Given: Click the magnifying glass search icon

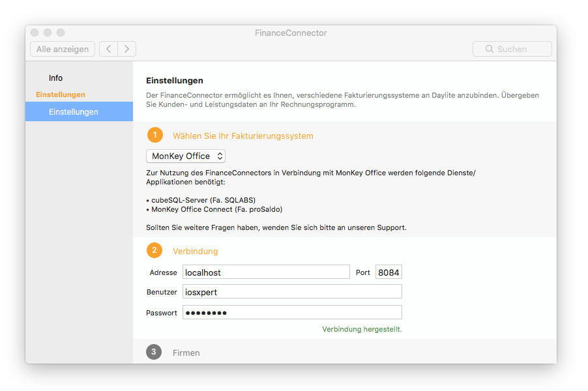Looking at the screenshot, I should click(490, 49).
